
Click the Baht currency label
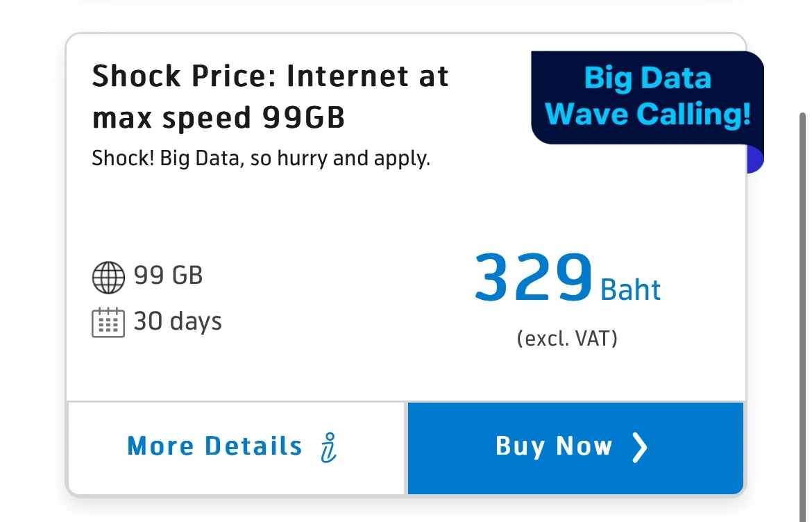(x=630, y=289)
